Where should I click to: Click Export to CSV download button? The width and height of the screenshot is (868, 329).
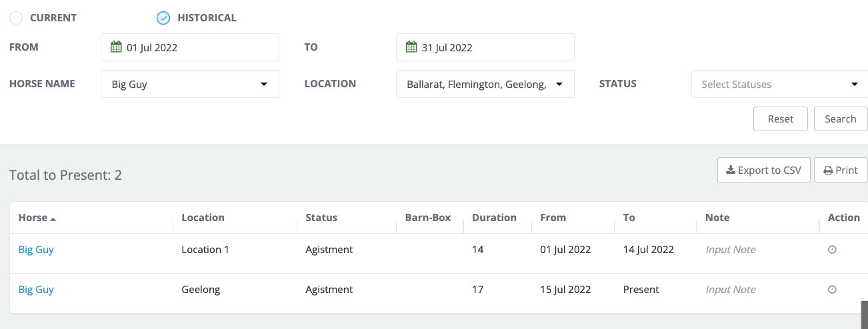point(763,170)
